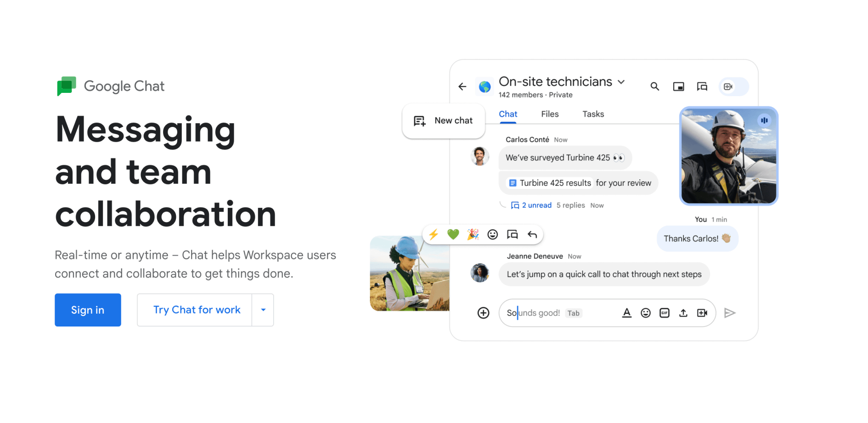Switch to the Chat tab
The image size is (868, 423).
coord(508,114)
